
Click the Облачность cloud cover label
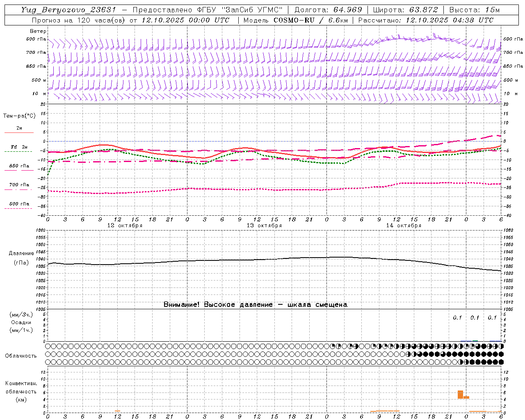coord(21,356)
